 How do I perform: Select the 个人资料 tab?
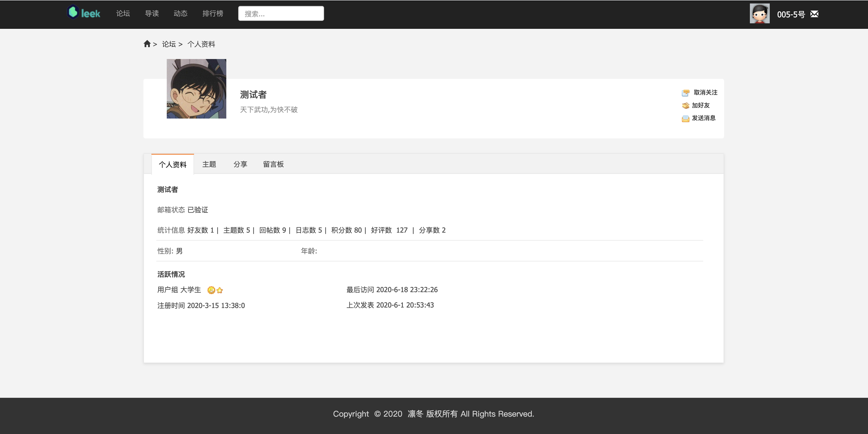tap(172, 164)
